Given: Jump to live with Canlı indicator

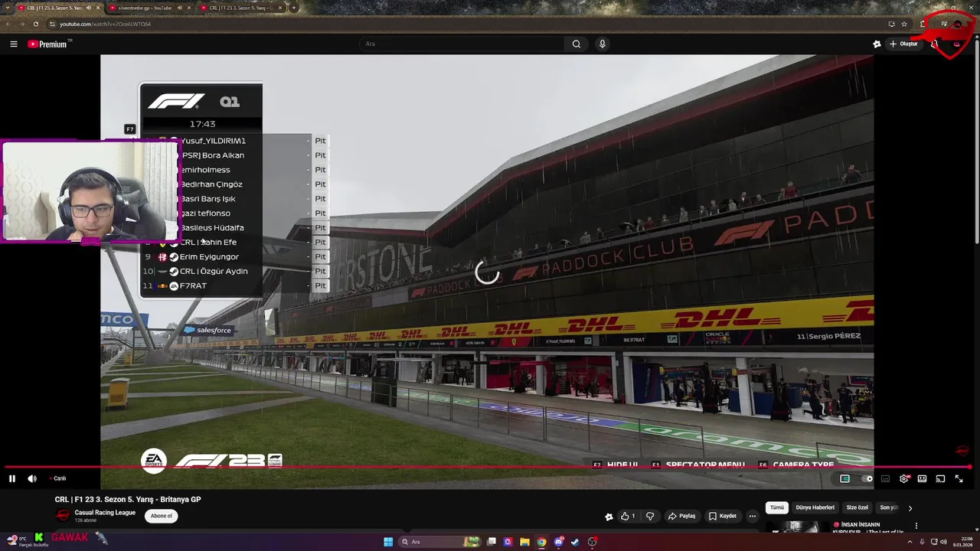Looking at the screenshot, I should click(58, 478).
